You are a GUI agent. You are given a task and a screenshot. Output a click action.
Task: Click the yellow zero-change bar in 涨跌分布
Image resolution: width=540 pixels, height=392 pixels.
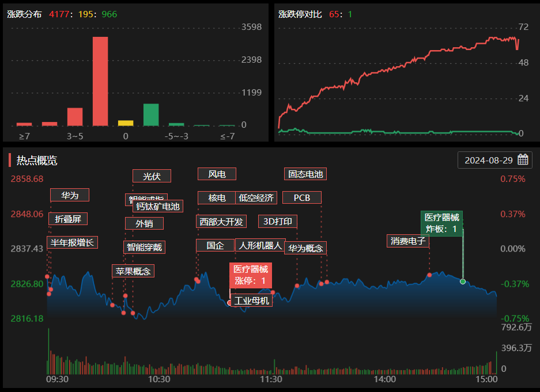(126, 123)
